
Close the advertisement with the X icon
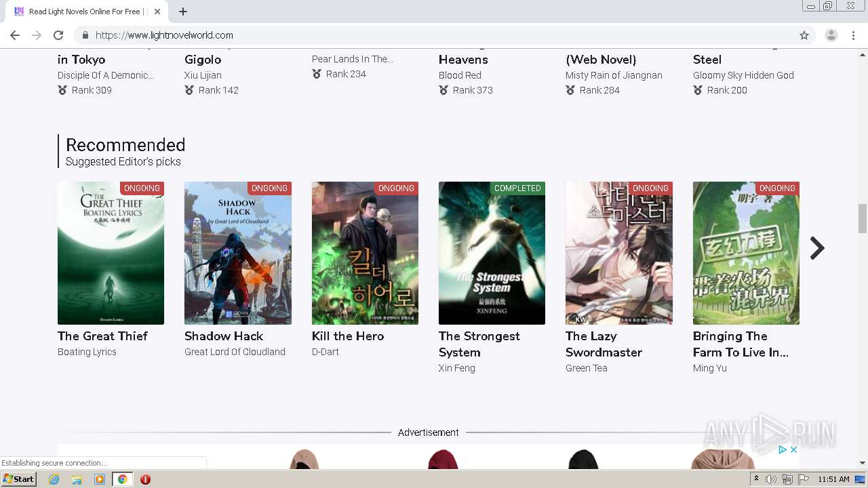click(793, 449)
